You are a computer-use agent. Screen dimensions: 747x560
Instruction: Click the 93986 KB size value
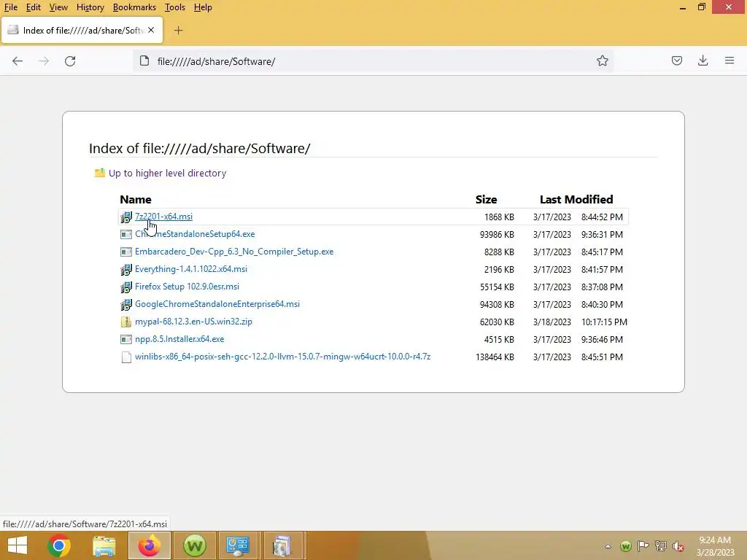[496, 234]
